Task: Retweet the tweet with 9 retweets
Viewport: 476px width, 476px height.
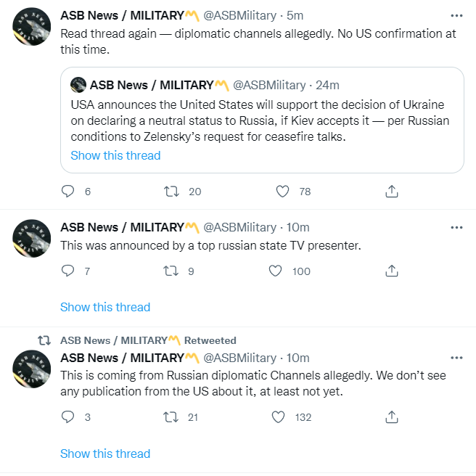Action: click(172, 271)
